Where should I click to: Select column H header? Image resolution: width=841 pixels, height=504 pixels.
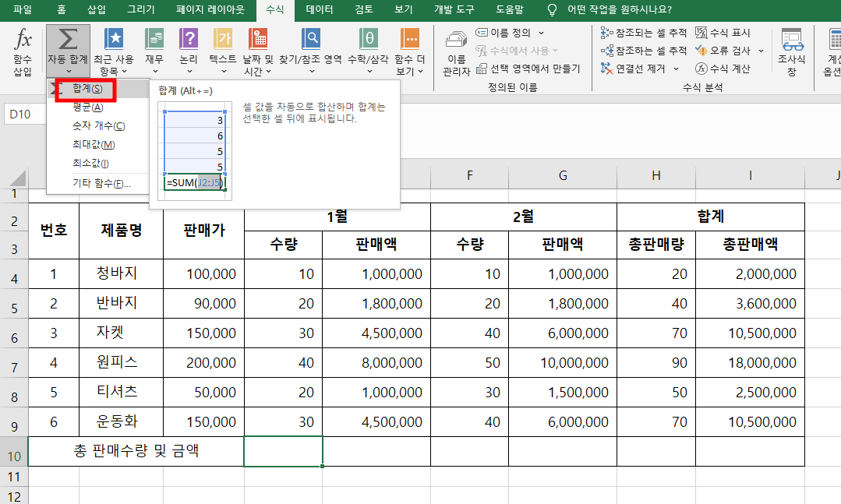pos(656,175)
